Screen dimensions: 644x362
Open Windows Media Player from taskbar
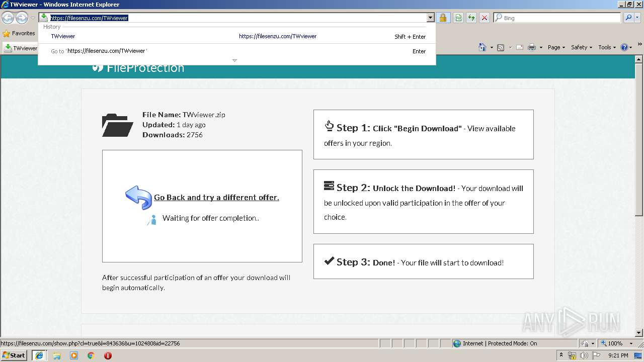74,355
